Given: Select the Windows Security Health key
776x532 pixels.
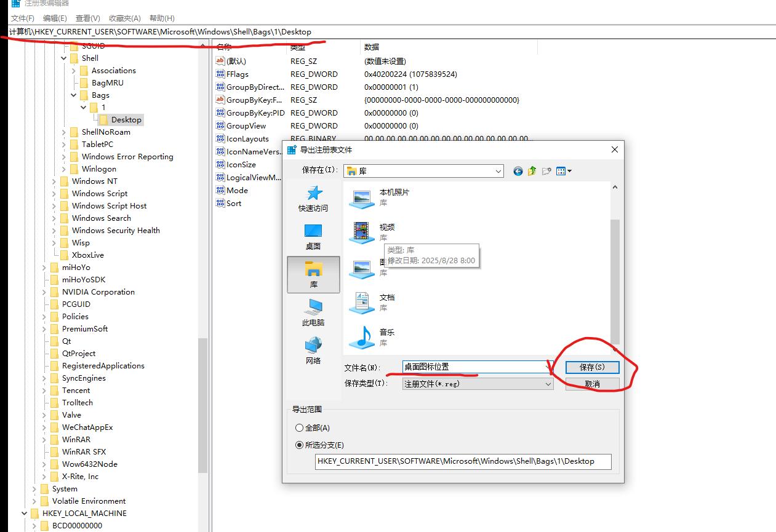Looking at the screenshot, I should point(116,230).
